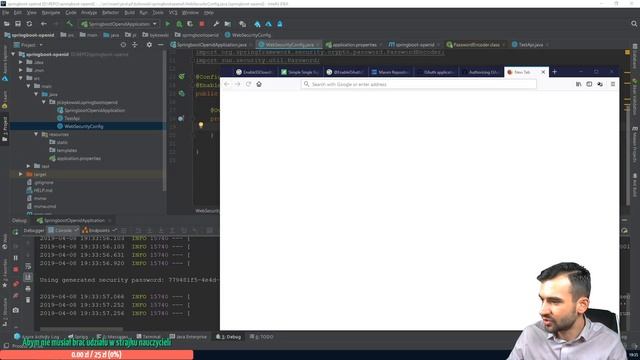Collapse the src folder in project tree
Screen dimensions: 640x360
pyautogui.click(x=21, y=78)
